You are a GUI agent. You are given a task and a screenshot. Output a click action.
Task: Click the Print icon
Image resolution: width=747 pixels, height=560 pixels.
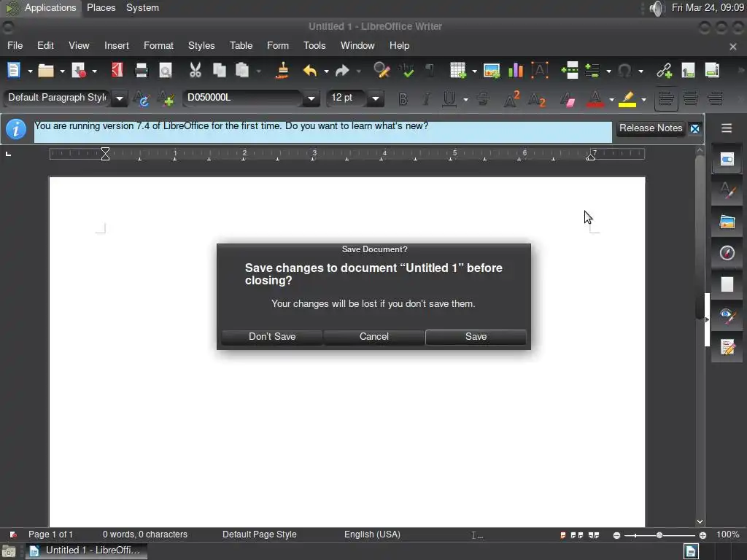coord(142,71)
